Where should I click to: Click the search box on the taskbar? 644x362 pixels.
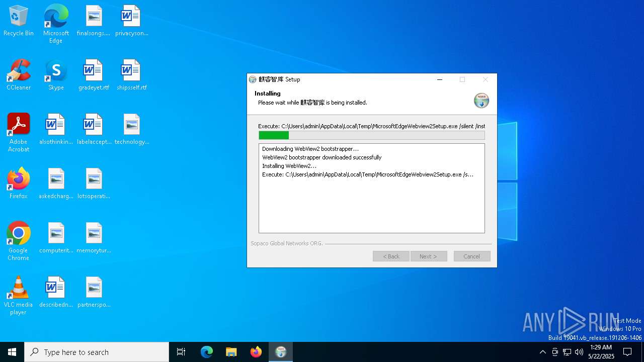(x=97, y=352)
